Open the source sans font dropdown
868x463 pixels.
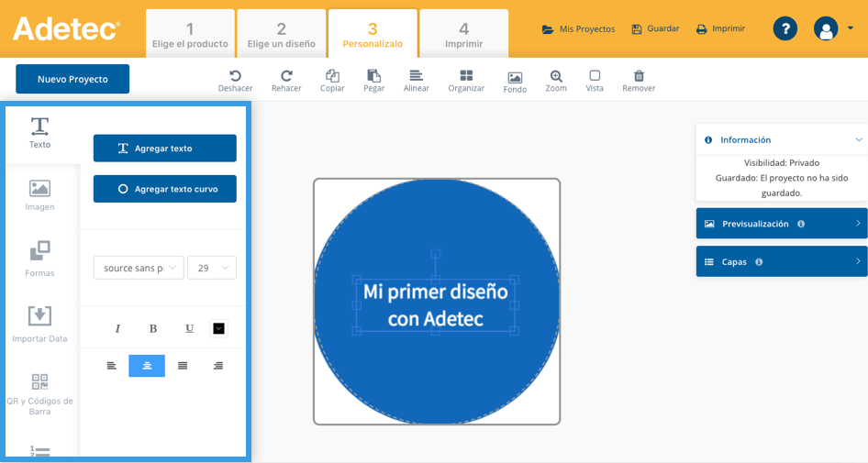(x=139, y=268)
